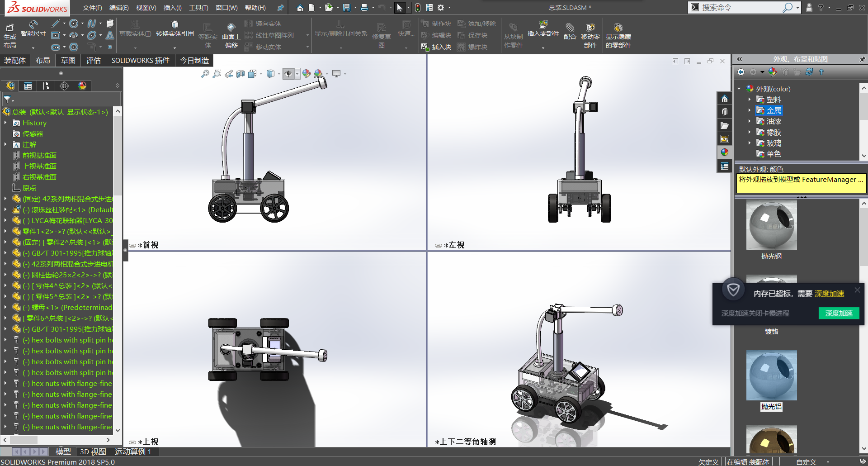Open the DimXpertManager tab icon
The image size is (868, 466).
pyautogui.click(x=64, y=86)
